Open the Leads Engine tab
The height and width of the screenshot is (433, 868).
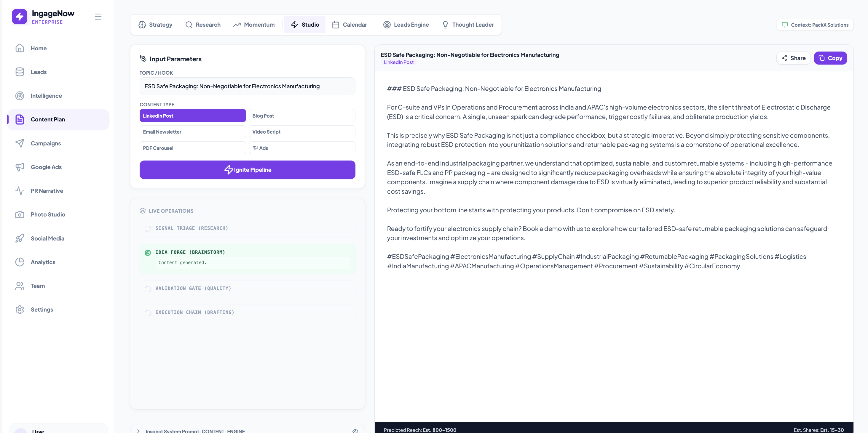(x=406, y=25)
